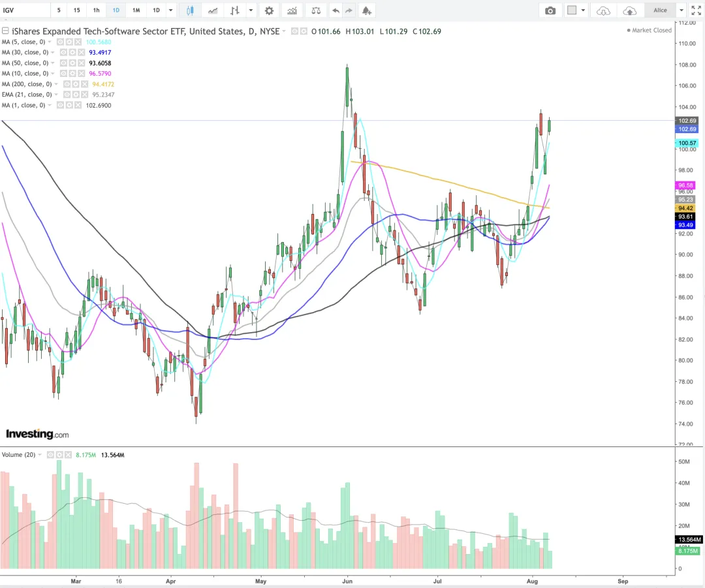Select the highlighted 1D interval
705x588 pixels.
click(x=116, y=10)
